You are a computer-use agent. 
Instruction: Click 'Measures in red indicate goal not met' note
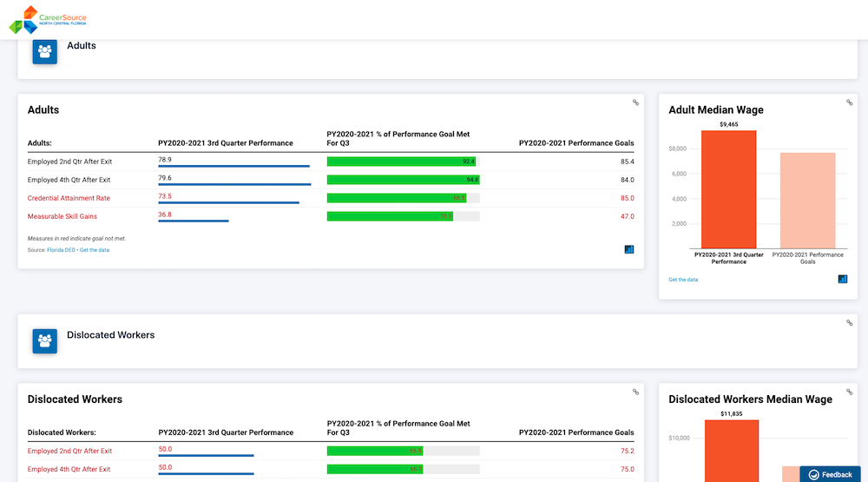coord(77,239)
